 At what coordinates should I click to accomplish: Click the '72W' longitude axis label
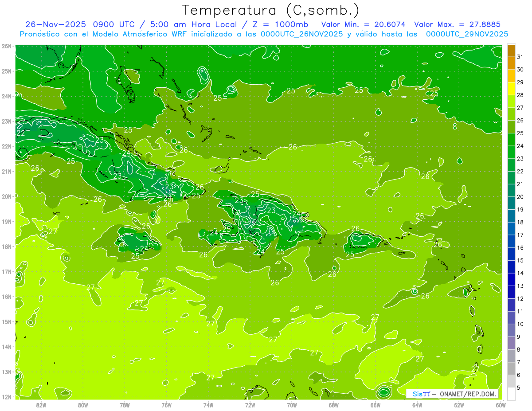(250, 405)
